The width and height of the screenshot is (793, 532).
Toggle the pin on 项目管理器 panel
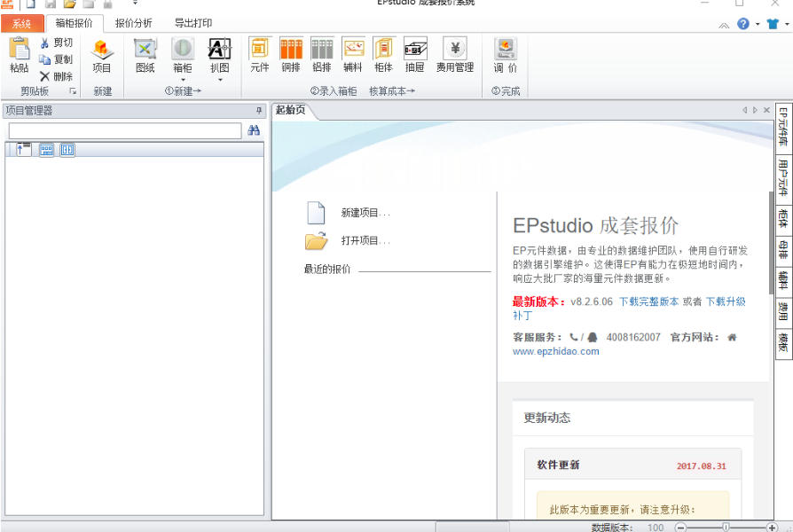click(259, 111)
